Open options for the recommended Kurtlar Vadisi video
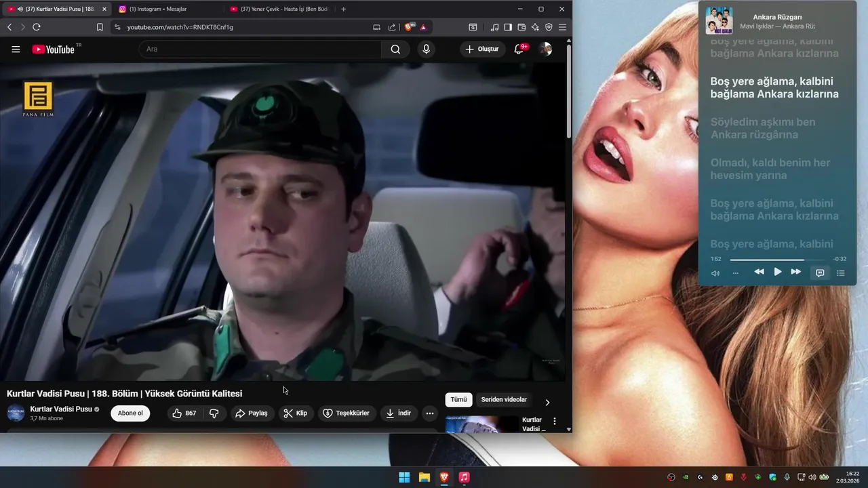This screenshot has width=868, height=488. (554, 422)
